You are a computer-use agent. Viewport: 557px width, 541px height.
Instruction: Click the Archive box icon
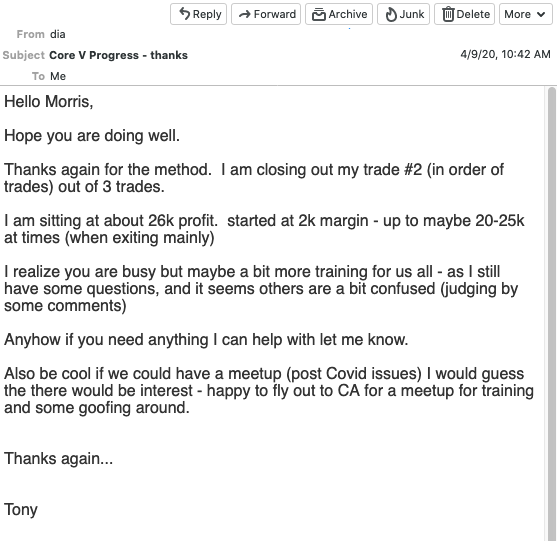click(x=319, y=14)
